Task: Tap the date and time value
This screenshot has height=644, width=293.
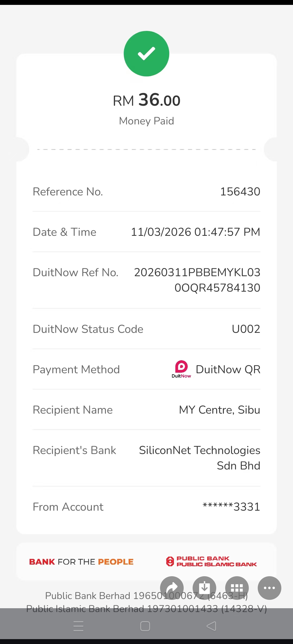Action: (195, 232)
